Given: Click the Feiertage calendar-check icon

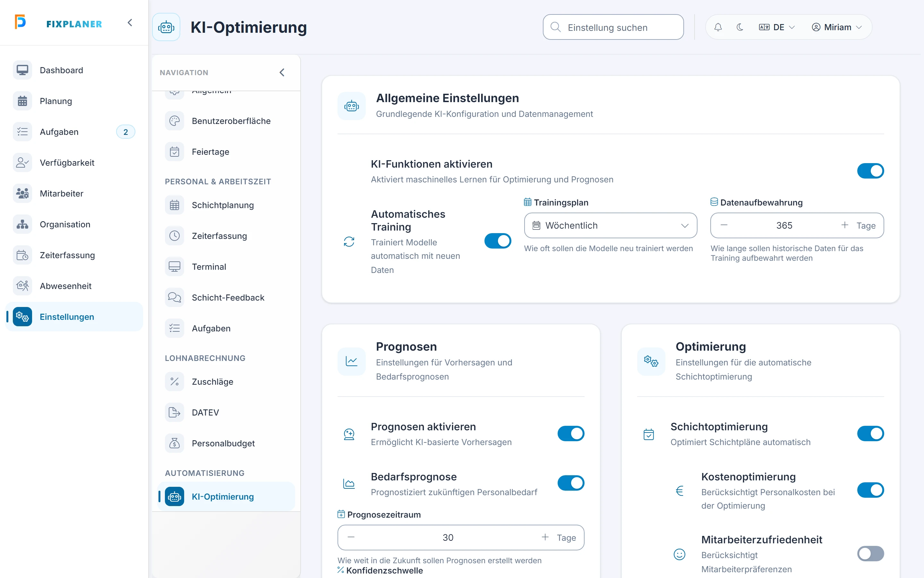Looking at the screenshot, I should (x=175, y=152).
